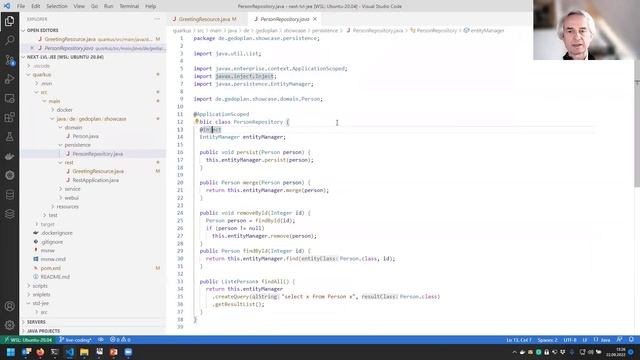Open the File menu
The image size is (640, 360).
pyautogui.click(x=21, y=6)
